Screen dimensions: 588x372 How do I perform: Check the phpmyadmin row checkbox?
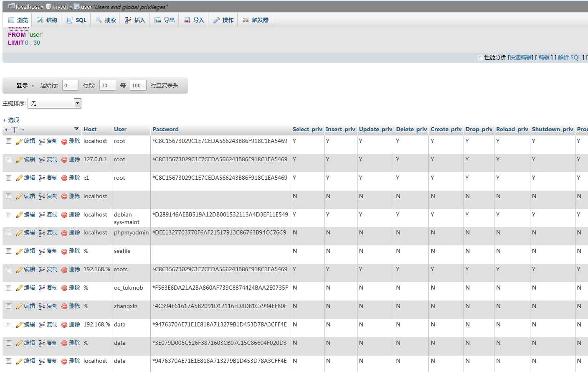pos(8,233)
